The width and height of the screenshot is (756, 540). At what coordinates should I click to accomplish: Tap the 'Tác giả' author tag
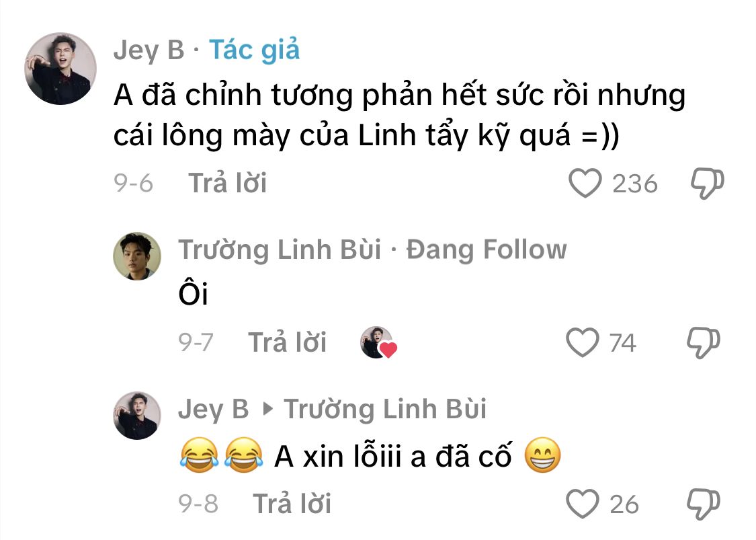point(255,50)
